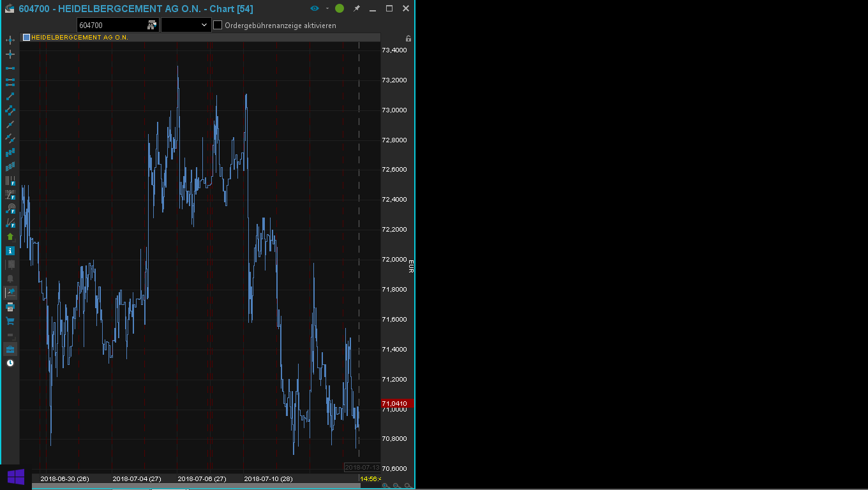
Task: Open the empty dropdown next to symbol field
Action: tap(186, 25)
